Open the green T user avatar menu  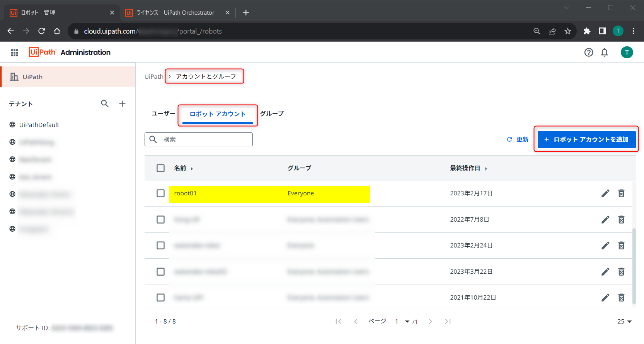(627, 53)
